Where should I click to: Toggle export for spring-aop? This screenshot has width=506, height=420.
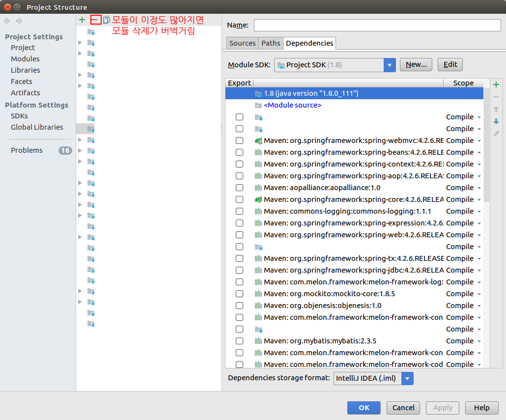pos(239,176)
